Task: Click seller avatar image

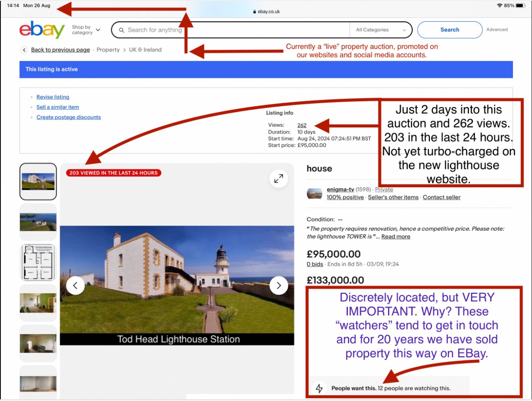Action: pos(314,194)
